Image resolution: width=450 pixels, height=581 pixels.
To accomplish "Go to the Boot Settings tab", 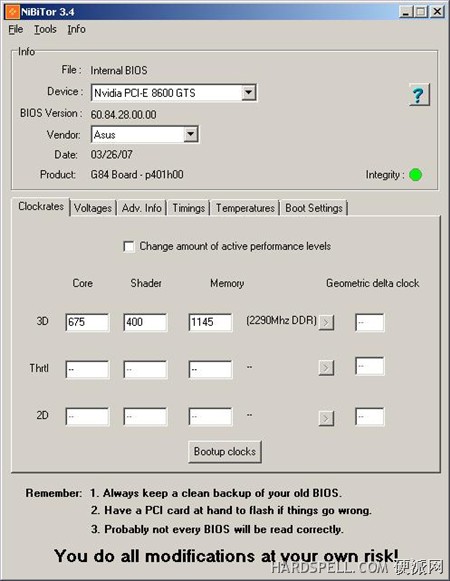I will pos(314,208).
